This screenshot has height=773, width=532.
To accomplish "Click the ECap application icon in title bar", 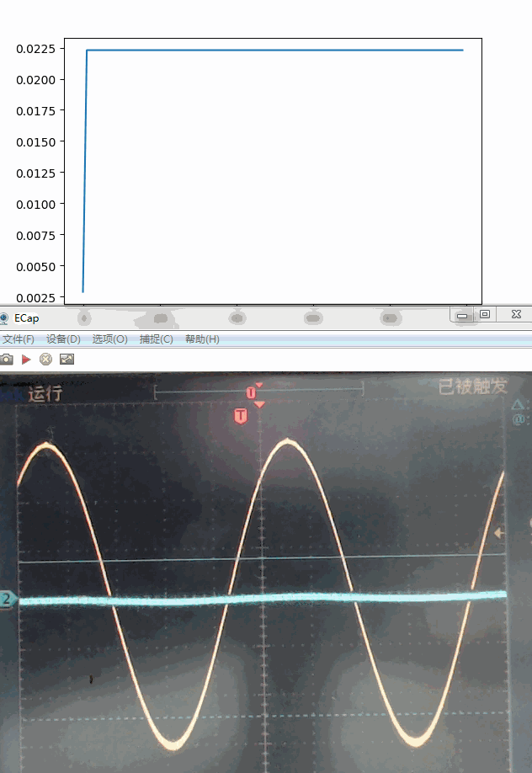I will (4, 317).
